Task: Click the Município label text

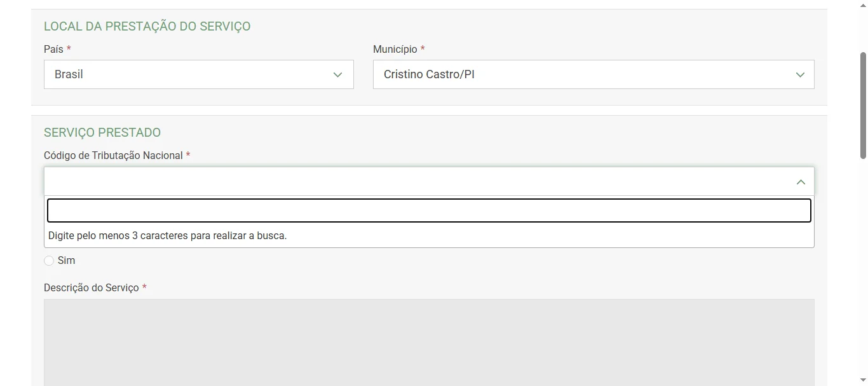Action: (x=395, y=49)
